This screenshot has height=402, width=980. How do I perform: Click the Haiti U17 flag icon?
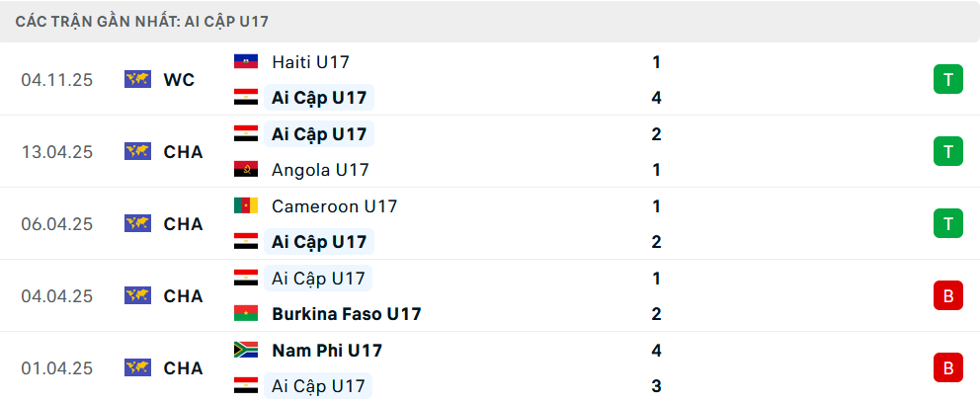tap(245, 62)
